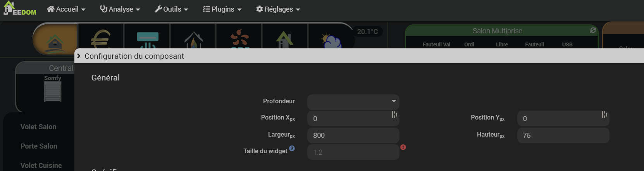This screenshot has width=644, height=171.
Task: Open the Plugins menu
Action: click(222, 9)
